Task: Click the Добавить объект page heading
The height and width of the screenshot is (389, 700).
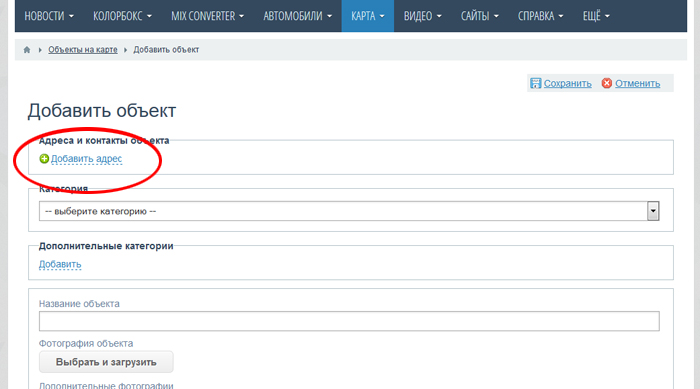Action: 102,111
